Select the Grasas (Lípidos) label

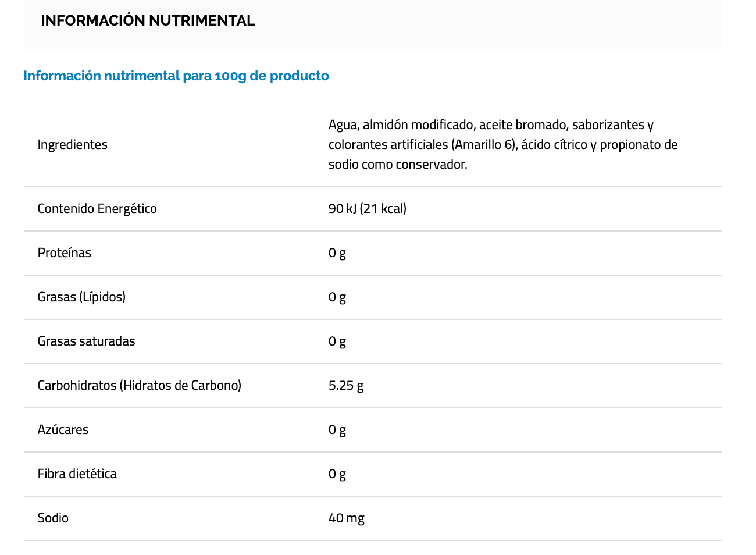click(x=81, y=297)
